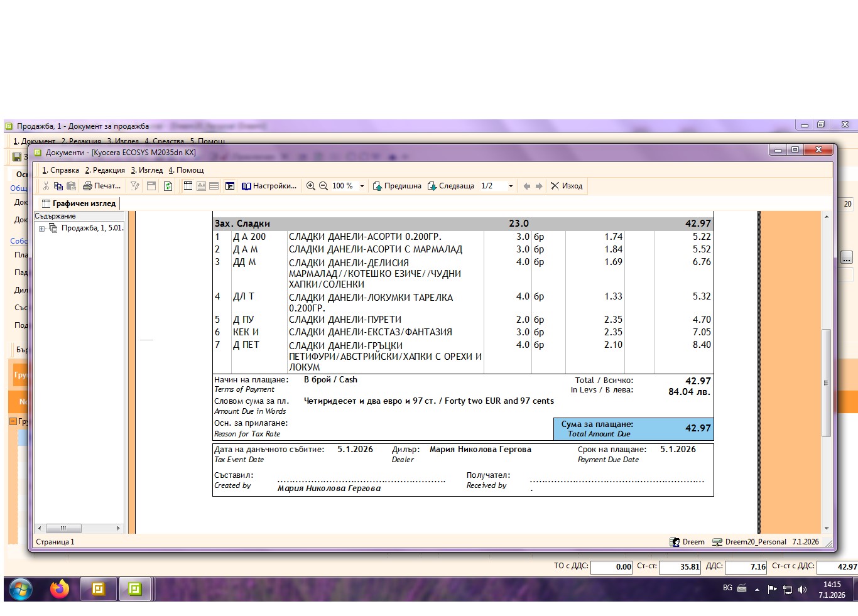Screen dimensions: 858x616
Task: Go to Предишна (Previous) page
Action: tap(397, 186)
